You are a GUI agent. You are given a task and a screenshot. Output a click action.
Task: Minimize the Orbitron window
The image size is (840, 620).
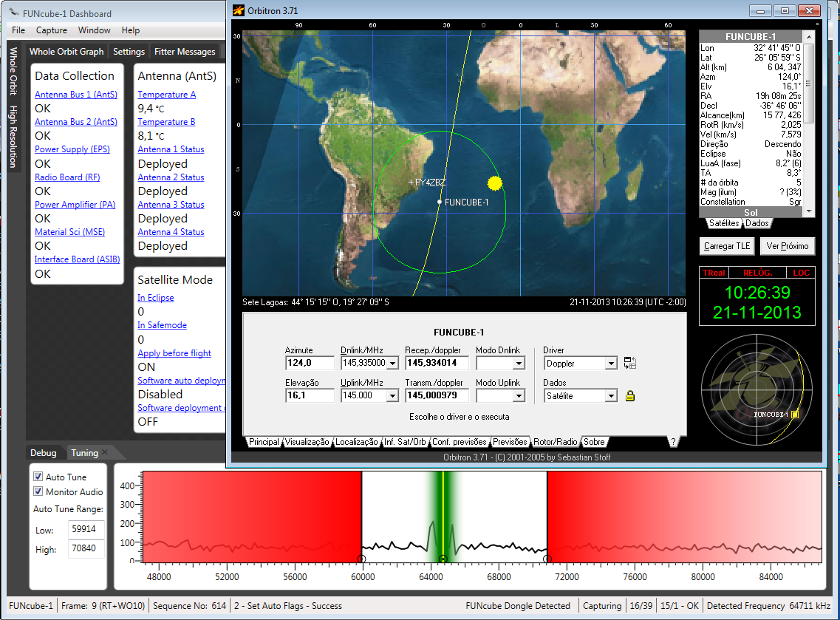click(x=760, y=11)
